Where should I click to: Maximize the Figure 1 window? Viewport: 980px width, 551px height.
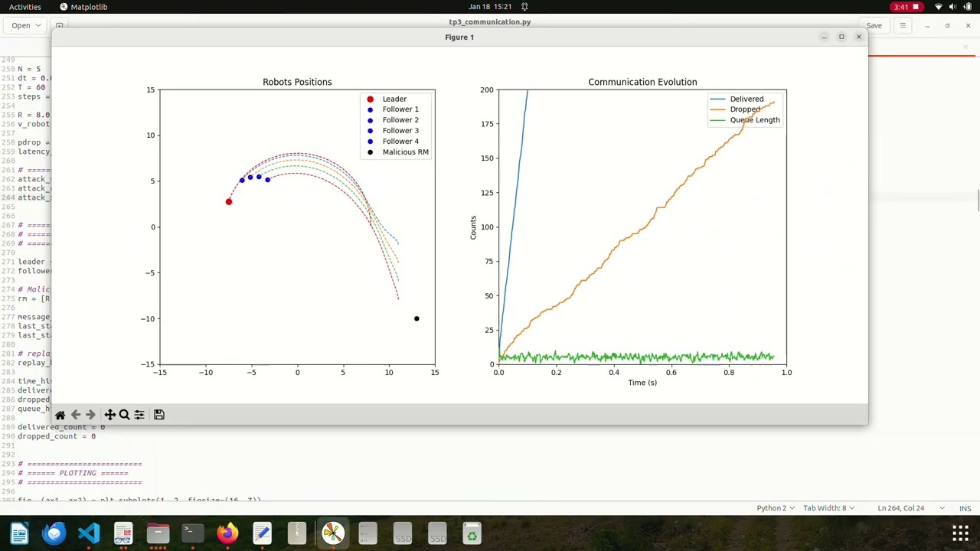pos(841,37)
